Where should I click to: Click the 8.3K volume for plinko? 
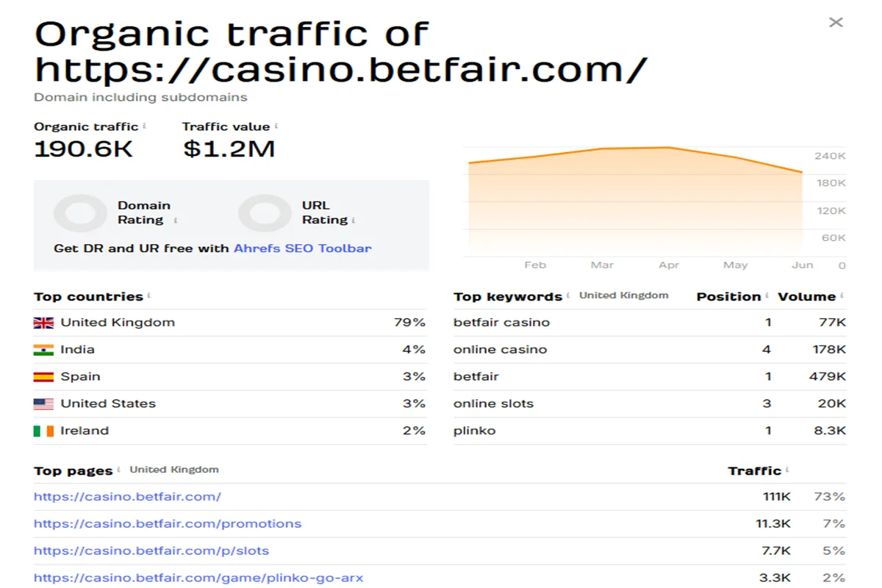(831, 431)
